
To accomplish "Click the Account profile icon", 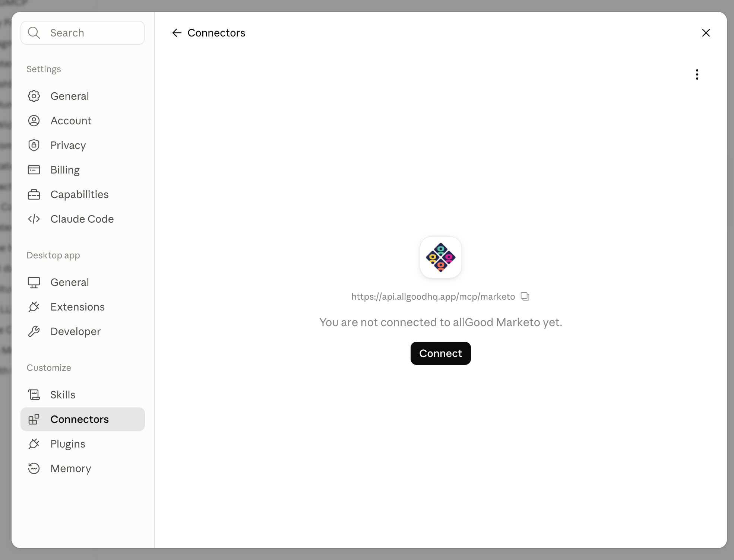I will 34,121.
